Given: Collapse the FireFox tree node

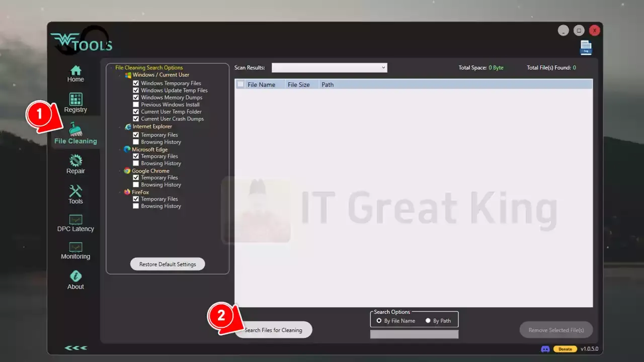Looking at the screenshot, I should point(120,192).
